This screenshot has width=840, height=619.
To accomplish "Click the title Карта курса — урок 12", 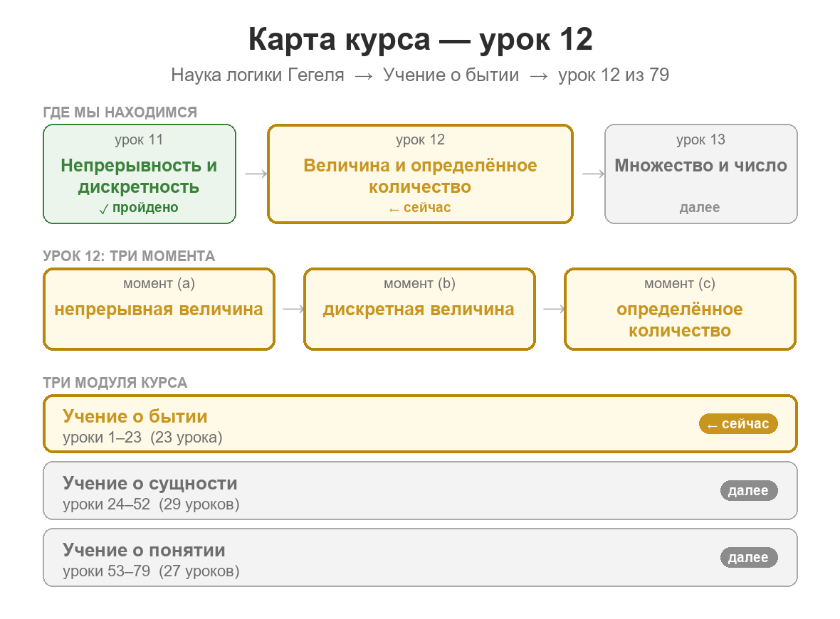I will pos(420,39).
